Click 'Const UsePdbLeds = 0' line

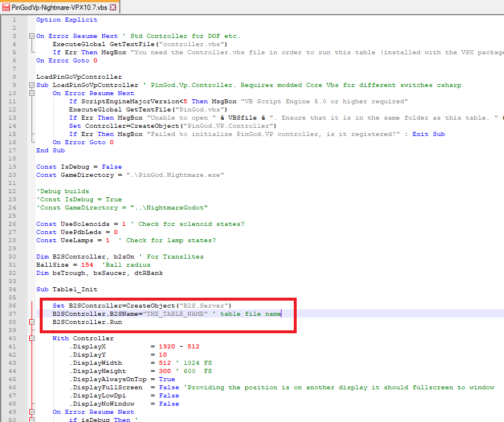[77, 232]
